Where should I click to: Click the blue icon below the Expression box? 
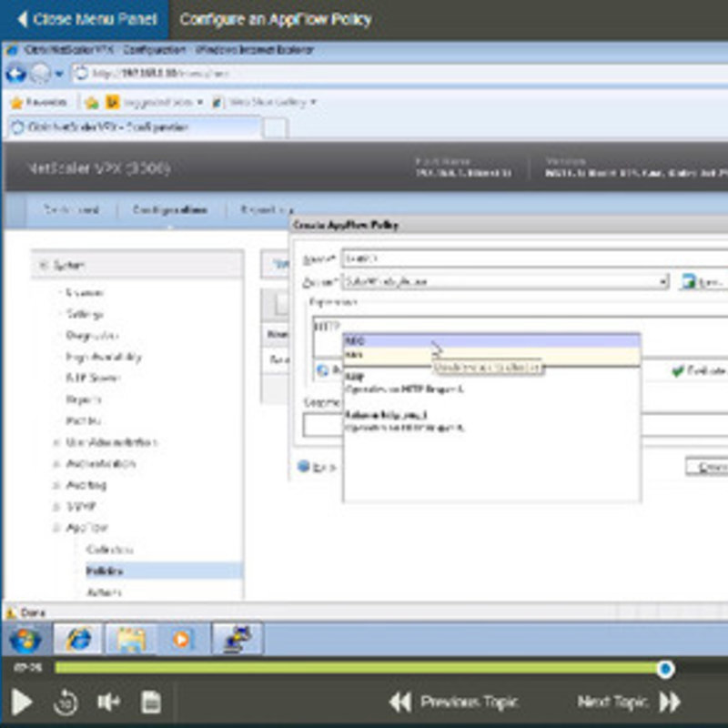(x=322, y=370)
